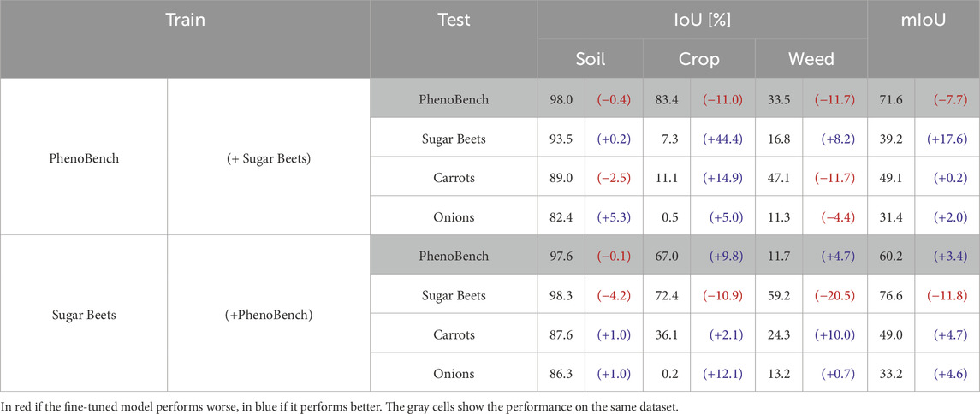
Task: Click the 98.3 soil IoU value
Action: point(561,295)
